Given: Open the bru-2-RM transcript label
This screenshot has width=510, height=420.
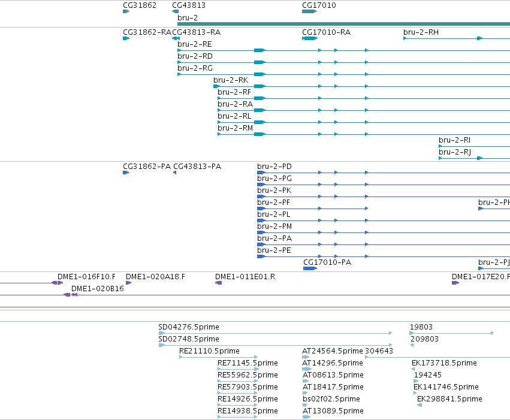Looking at the screenshot, I should [235, 128].
